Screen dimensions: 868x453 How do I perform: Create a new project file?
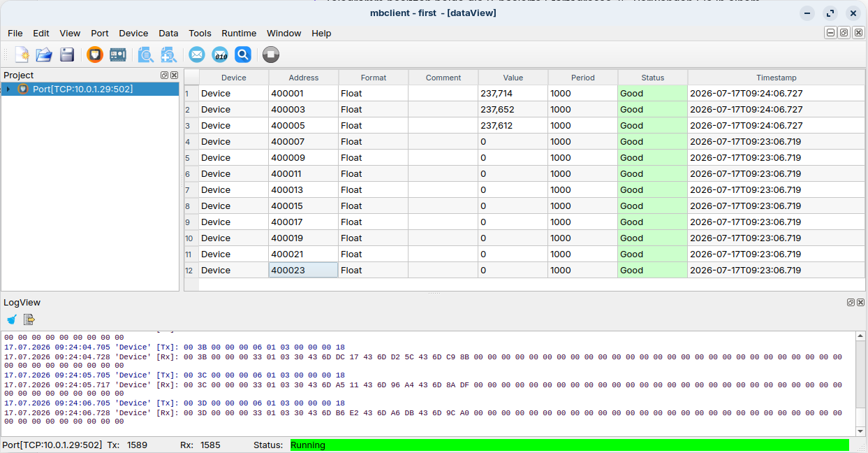(x=22, y=55)
